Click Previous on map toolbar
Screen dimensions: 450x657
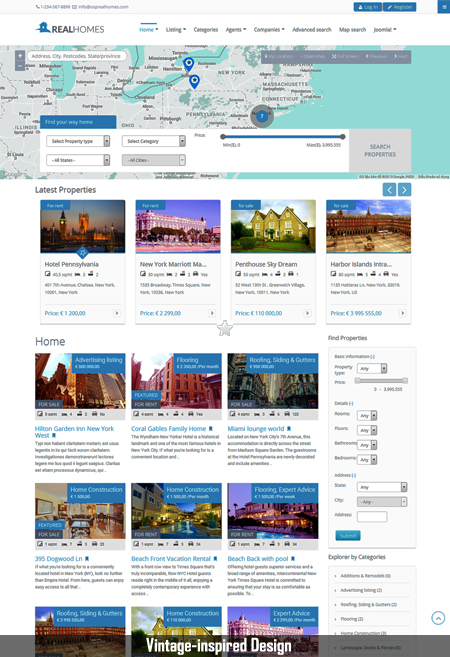(x=376, y=56)
